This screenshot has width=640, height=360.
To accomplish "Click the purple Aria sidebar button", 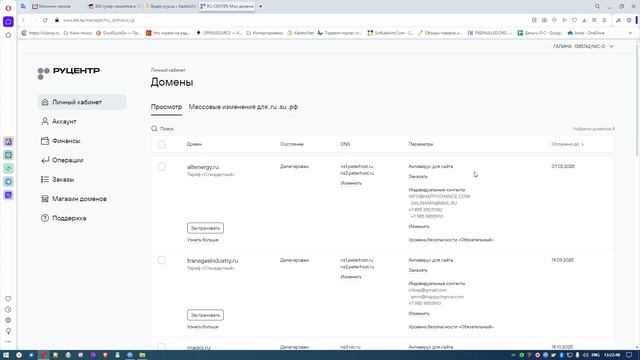I will pos(8,21).
